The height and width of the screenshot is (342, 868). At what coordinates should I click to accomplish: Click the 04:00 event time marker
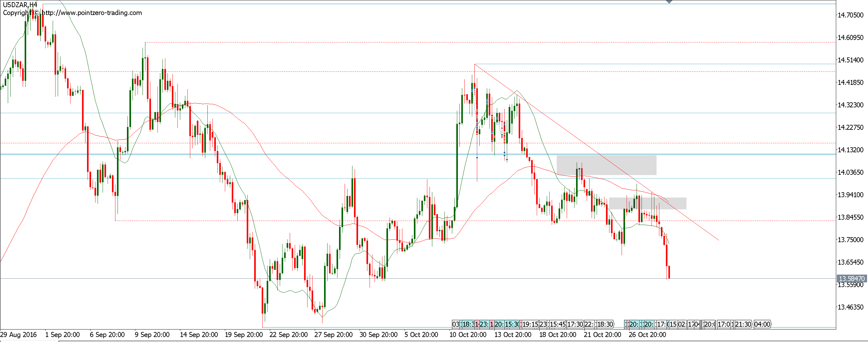tap(762, 324)
